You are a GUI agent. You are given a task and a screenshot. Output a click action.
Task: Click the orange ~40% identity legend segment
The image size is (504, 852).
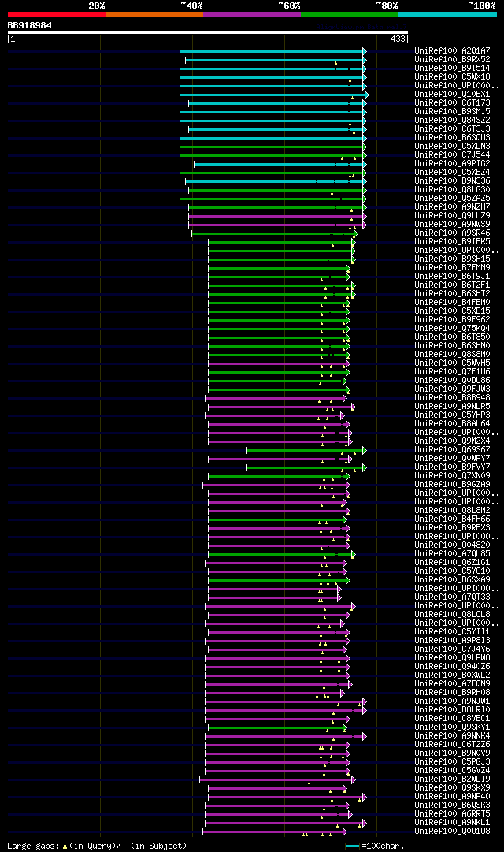154,14
